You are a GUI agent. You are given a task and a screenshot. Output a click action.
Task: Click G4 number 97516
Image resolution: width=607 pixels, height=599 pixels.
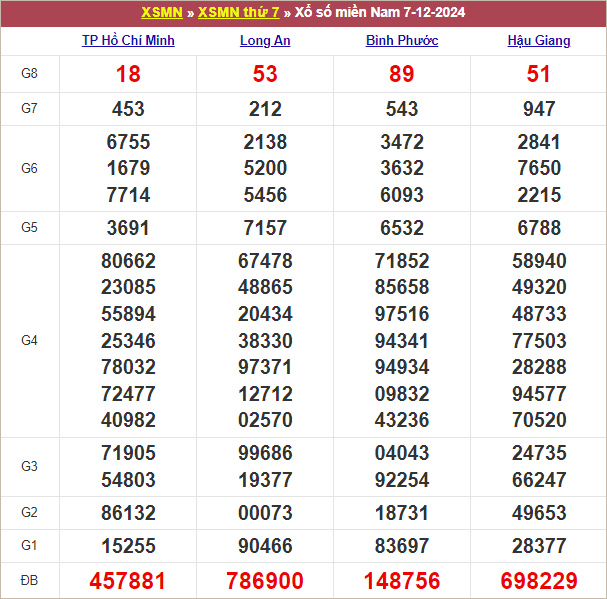402,314
